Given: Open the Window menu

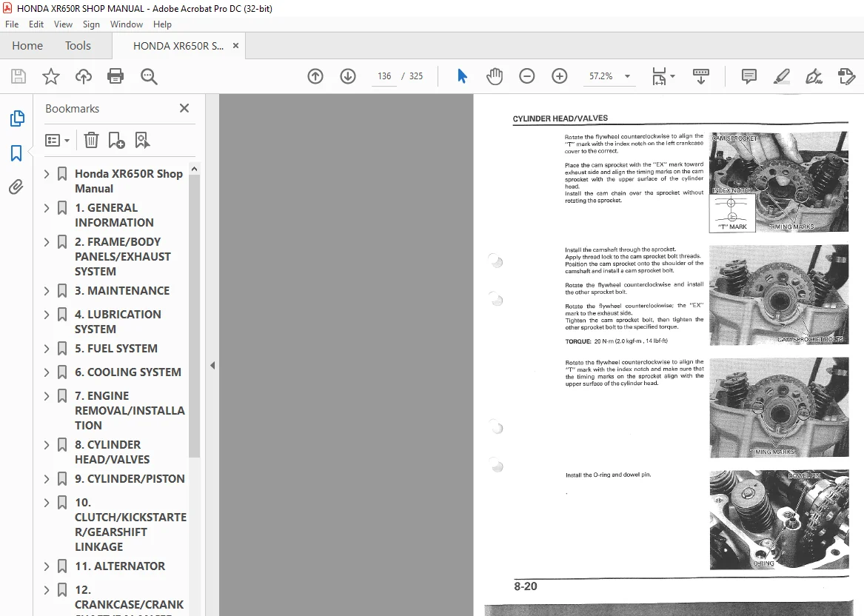Looking at the screenshot, I should [126, 24].
